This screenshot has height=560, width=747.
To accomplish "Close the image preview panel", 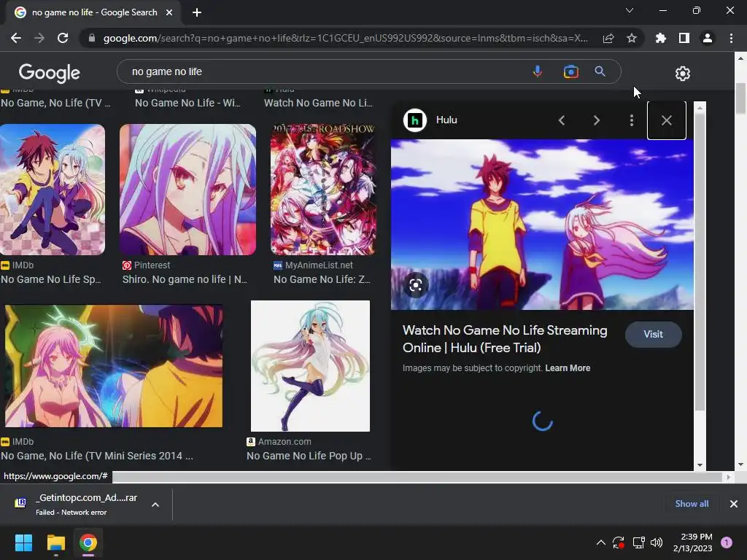I will 667,120.
